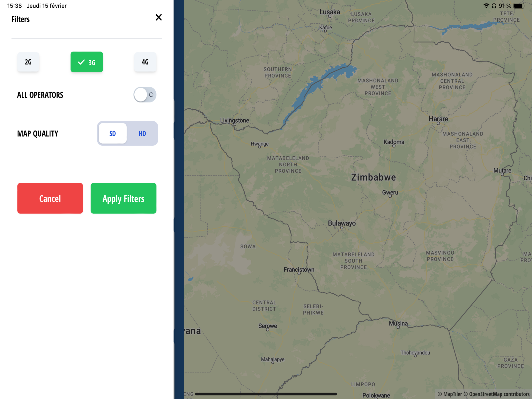Click the Polokwane label on map
Viewport: 532px width, 399px height.
(x=376, y=395)
